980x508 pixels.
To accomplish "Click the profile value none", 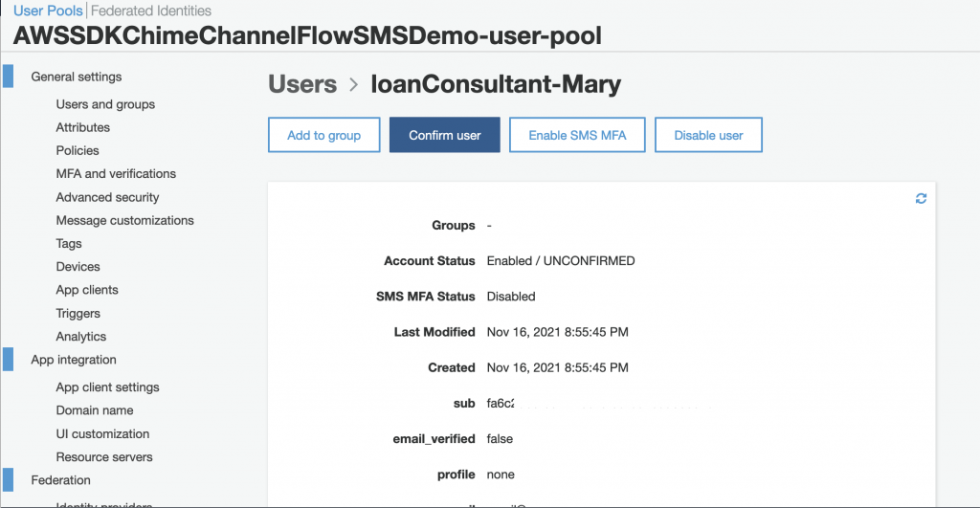I will [501, 475].
